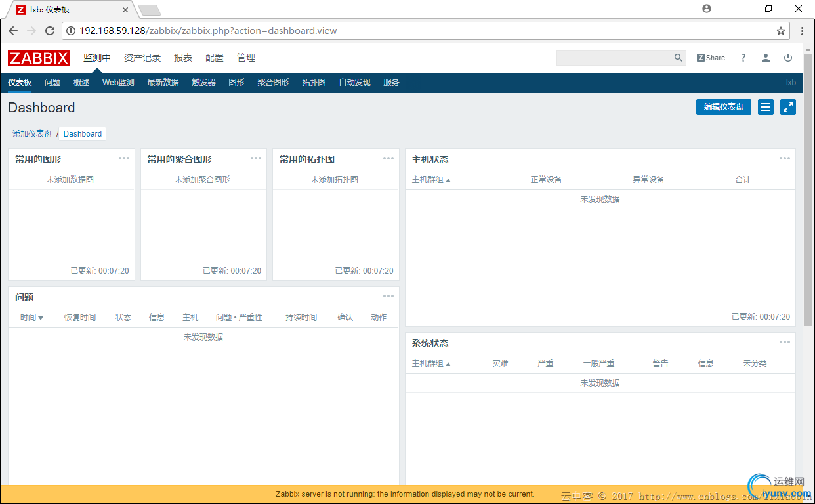Open the 资产记录 main menu
This screenshot has width=815, height=504.
(x=142, y=58)
